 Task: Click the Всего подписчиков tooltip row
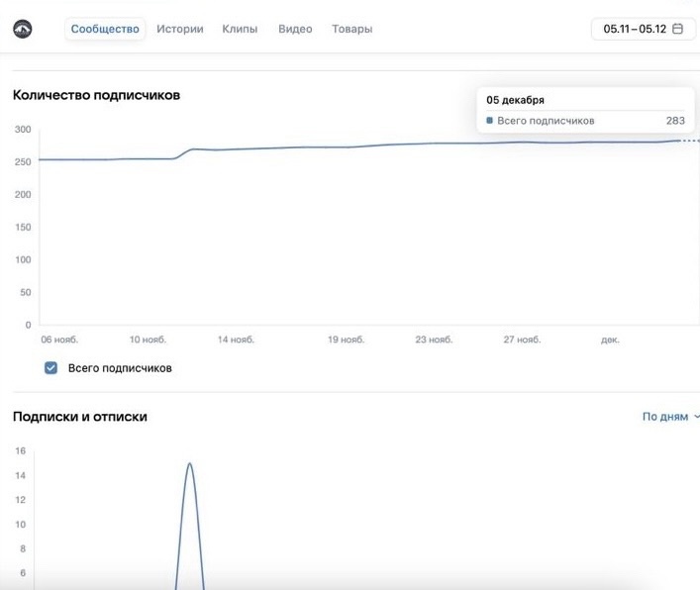pos(585,121)
